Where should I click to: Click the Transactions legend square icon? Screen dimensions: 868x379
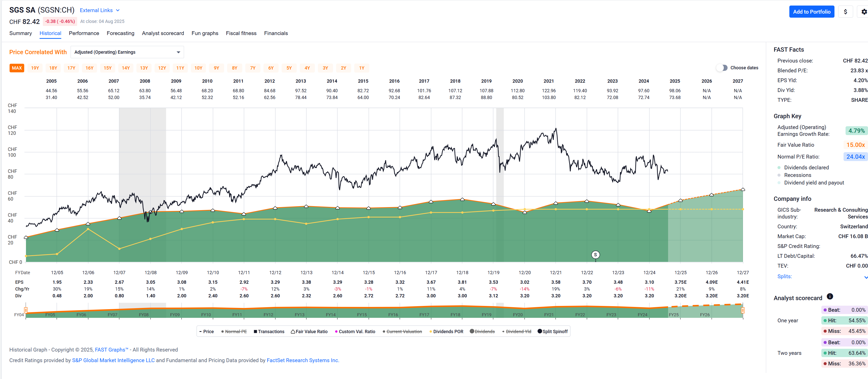pos(255,331)
